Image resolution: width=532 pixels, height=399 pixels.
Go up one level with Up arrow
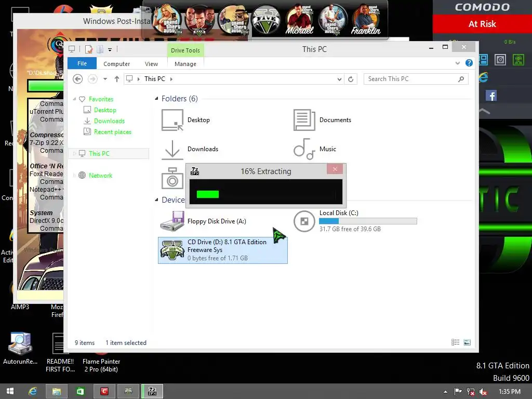pos(117,79)
